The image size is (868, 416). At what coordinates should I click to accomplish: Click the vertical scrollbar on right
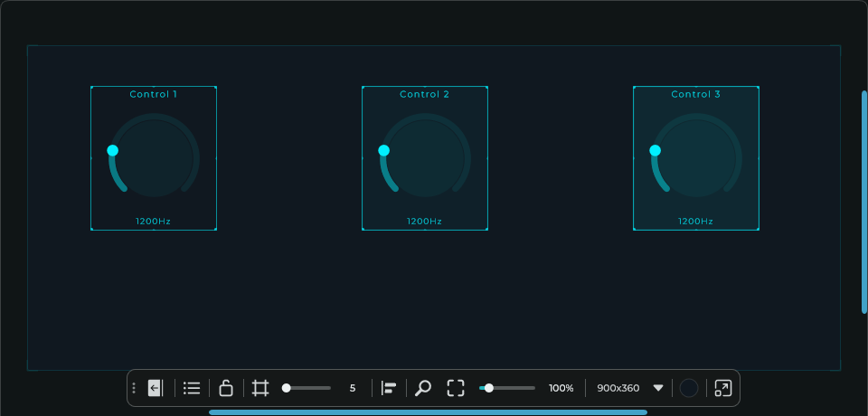tap(864, 202)
